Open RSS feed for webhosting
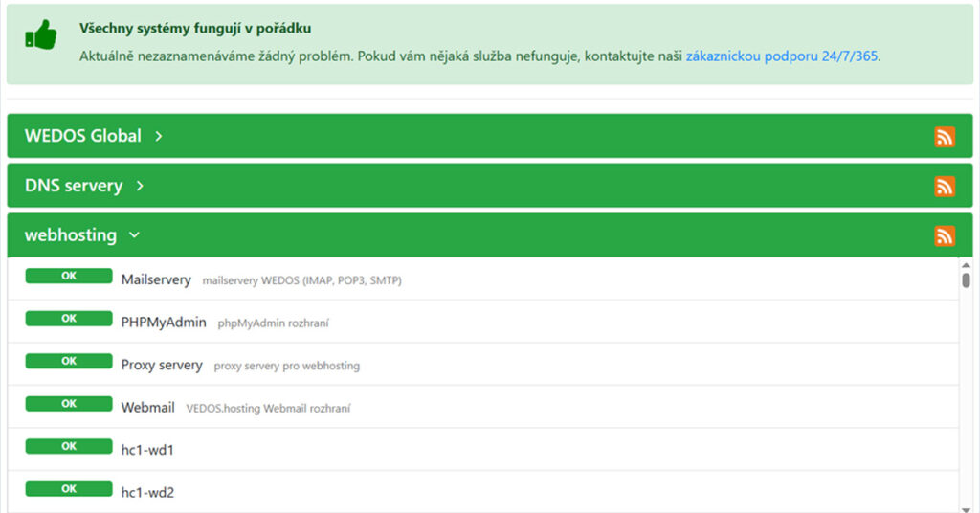The width and height of the screenshot is (980, 513). [945, 235]
